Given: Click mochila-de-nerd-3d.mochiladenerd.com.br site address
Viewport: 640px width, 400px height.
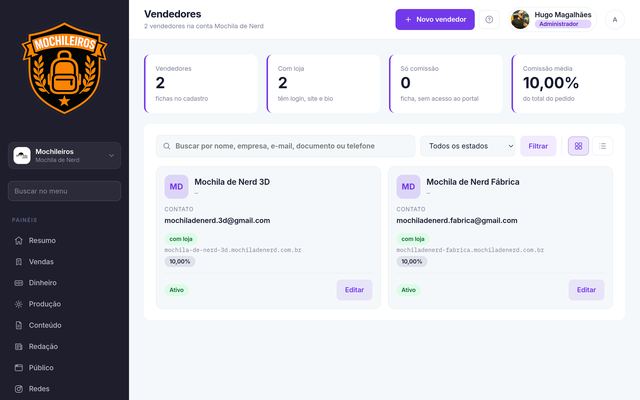Looking at the screenshot, I should point(233,250).
